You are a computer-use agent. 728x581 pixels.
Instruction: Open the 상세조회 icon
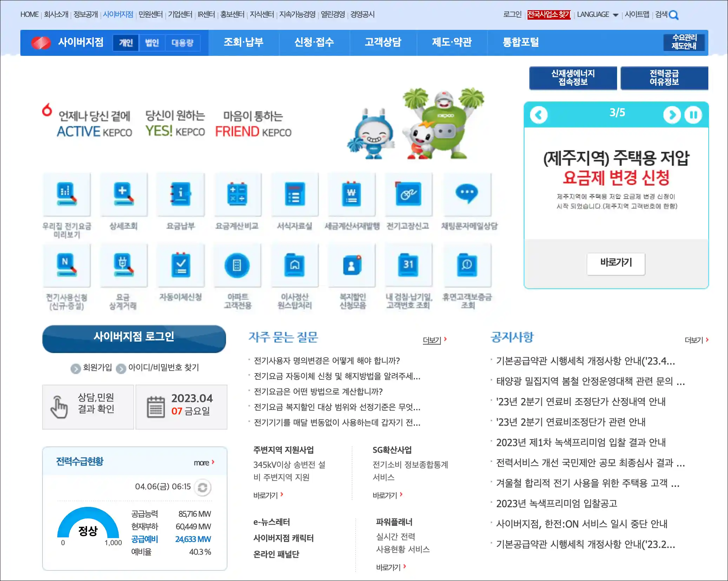[124, 195]
